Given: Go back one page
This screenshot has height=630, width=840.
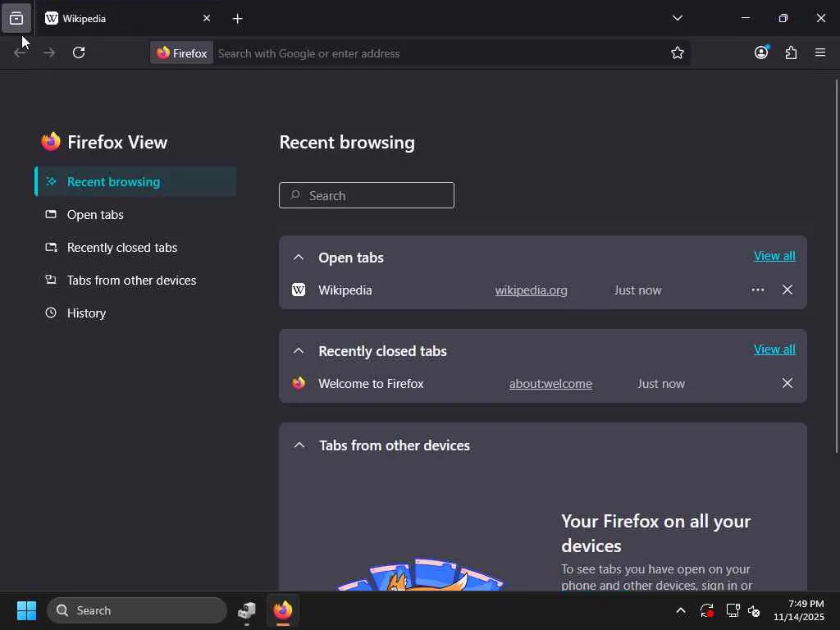Looking at the screenshot, I should click(20, 52).
